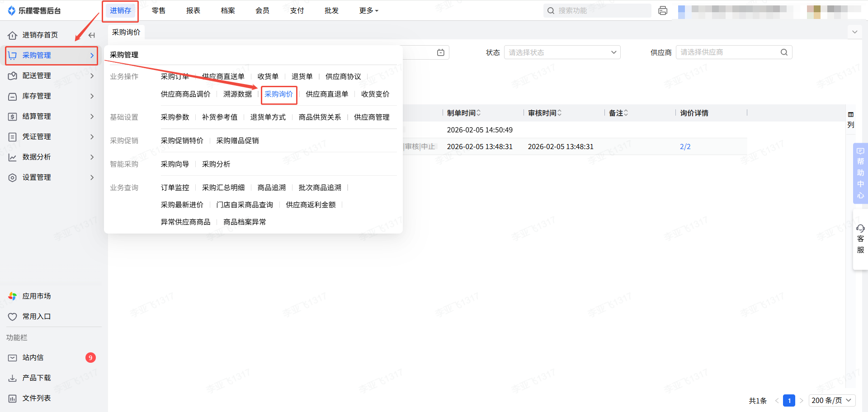Expand the 数据分析 submenu chevron

tap(92, 157)
